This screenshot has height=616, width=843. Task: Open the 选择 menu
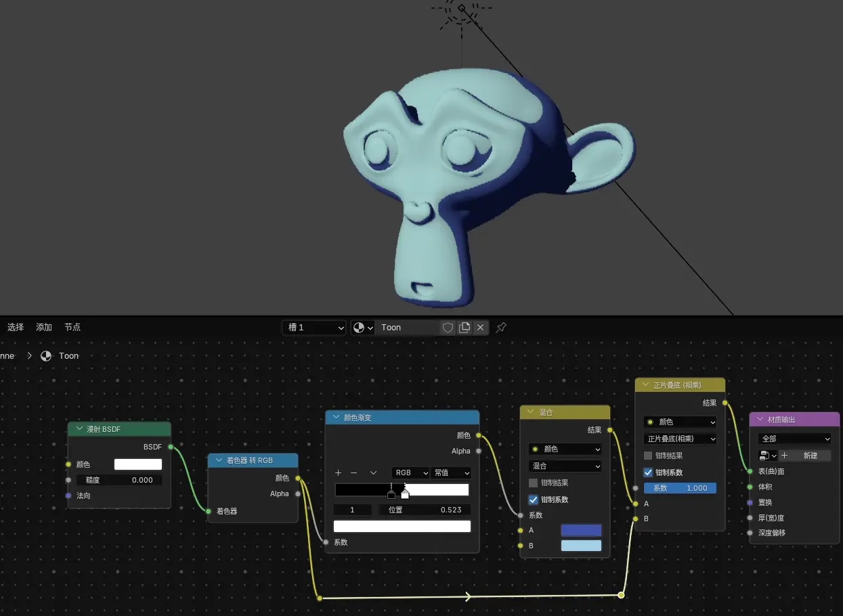pyautogui.click(x=16, y=328)
